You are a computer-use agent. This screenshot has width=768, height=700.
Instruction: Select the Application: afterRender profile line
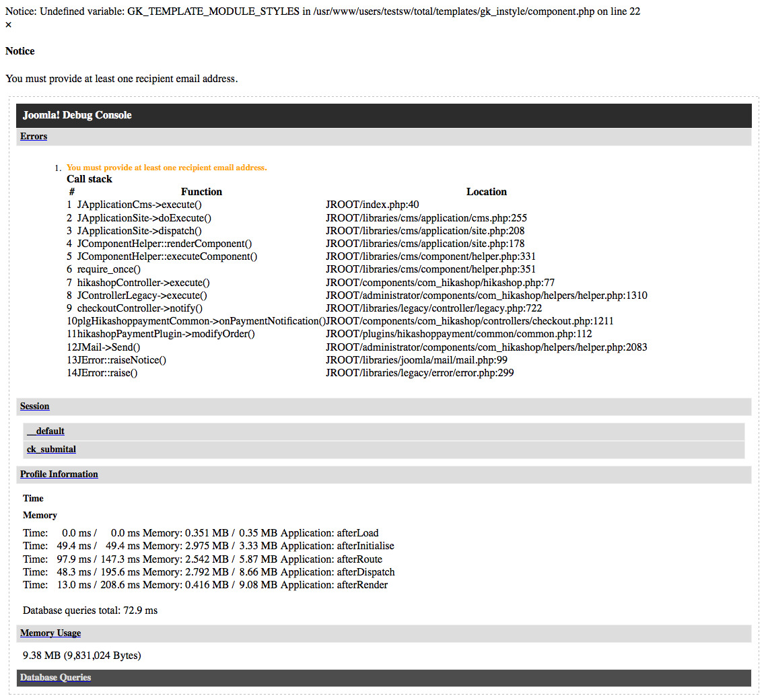[205, 585]
